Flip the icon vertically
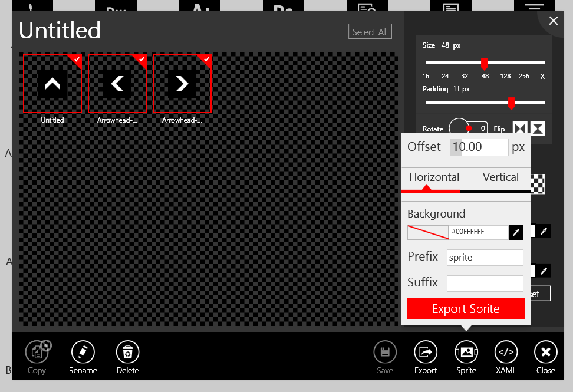Image resolution: width=573 pixels, height=392 pixels. (537, 128)
